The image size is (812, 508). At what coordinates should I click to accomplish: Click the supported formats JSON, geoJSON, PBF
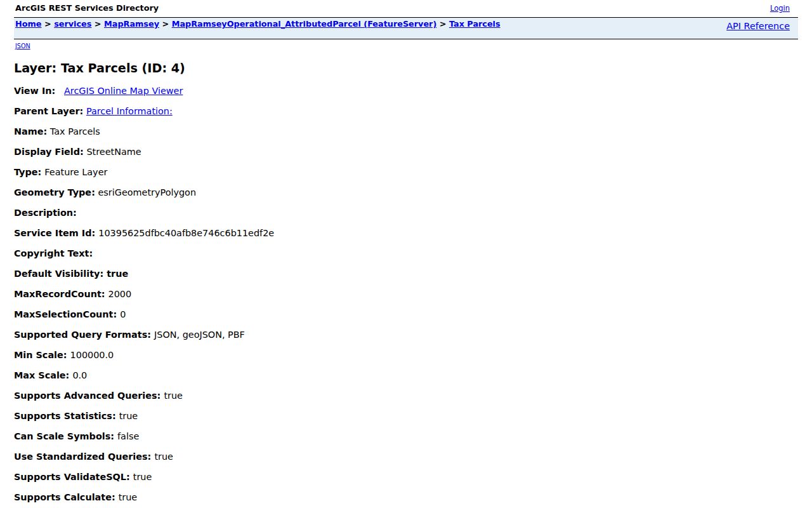[199, 335]
